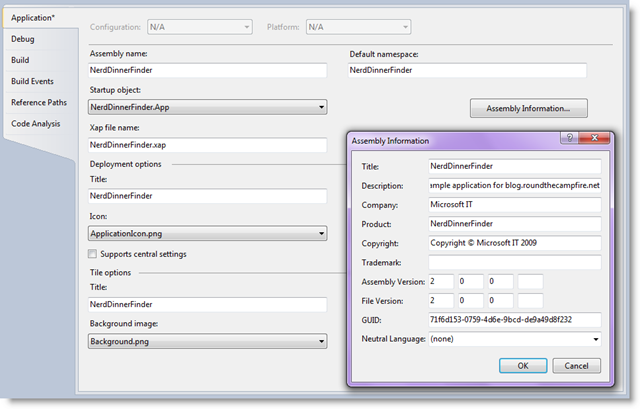Click the empty Trademark field
Image resolution: width=640 pixels, height=409 pixels.
point(515,262)
